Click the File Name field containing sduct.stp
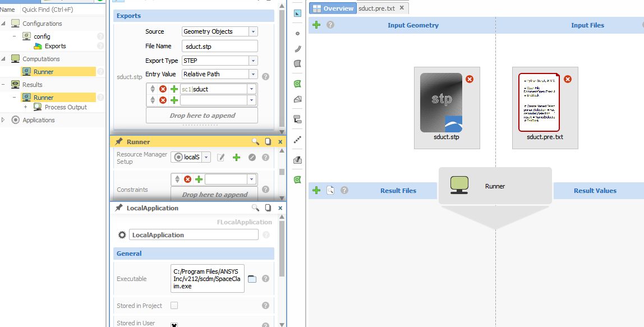This screenshot has height=327, width=644. coord(220,47)
